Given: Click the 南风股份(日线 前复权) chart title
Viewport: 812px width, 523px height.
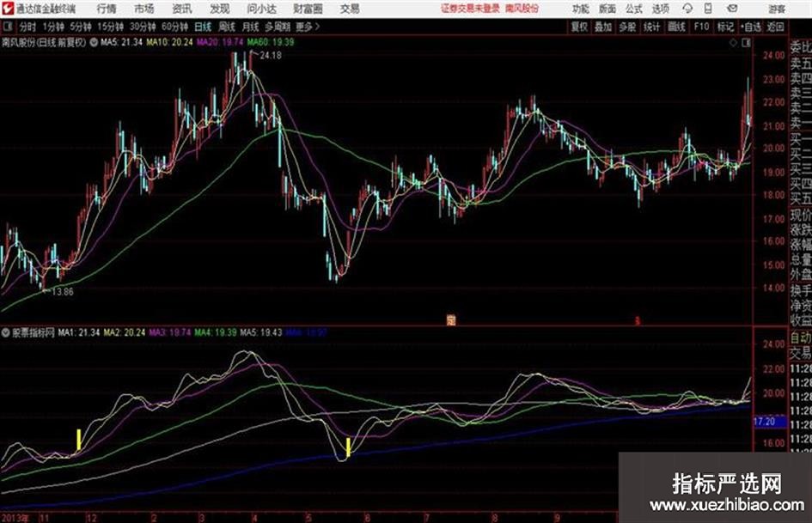Looking at the screenshot, I should click(44, 42).
